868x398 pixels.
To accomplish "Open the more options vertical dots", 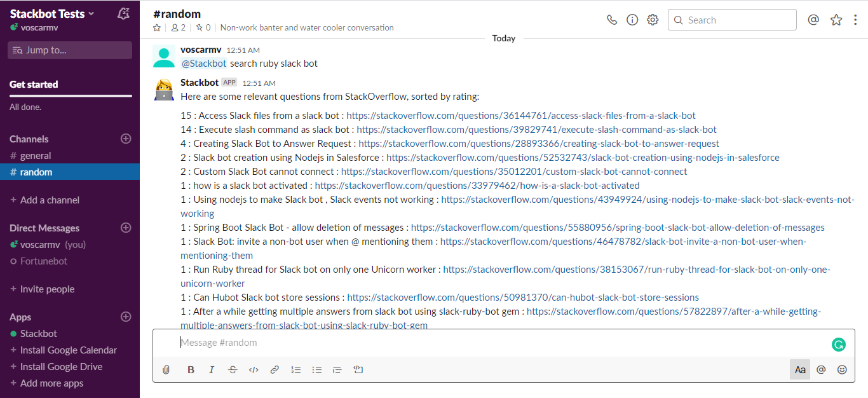I will (x=855, y=20).
